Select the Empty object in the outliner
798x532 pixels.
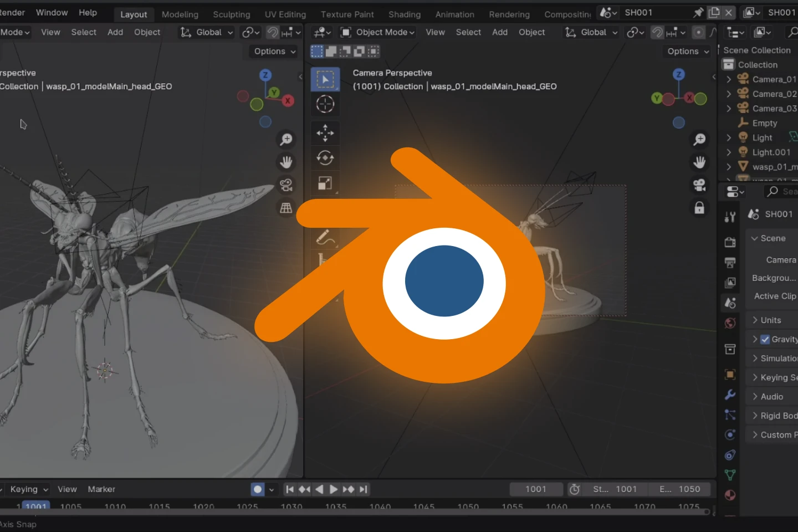point(765,123)
